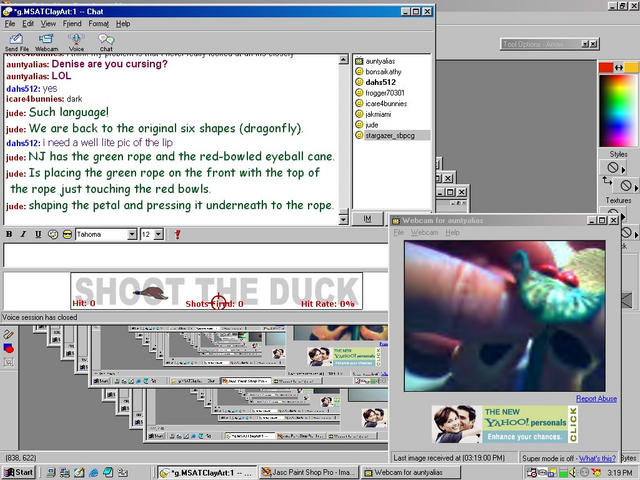
Task: Select dahs512 in the user list
Action: (380, 82)
